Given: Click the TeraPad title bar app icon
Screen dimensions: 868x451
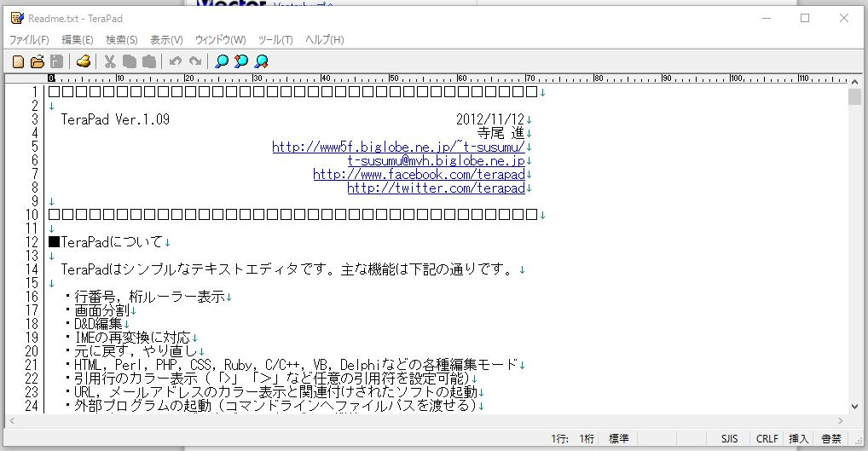Looking at the screenshot, I should coord(17,18).
